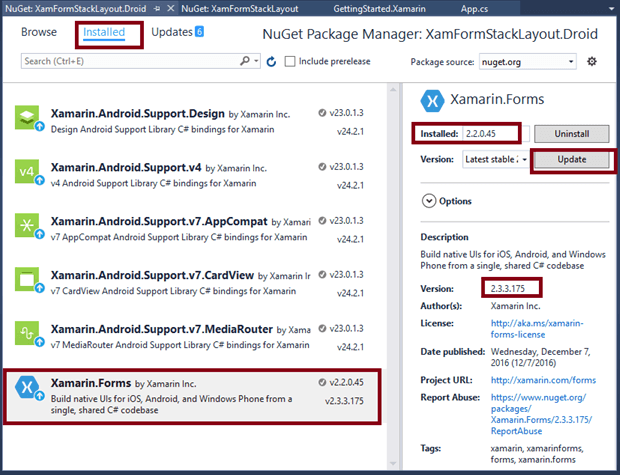
Task: Open the App.cs document tab
Action: (x=474, y=9)
